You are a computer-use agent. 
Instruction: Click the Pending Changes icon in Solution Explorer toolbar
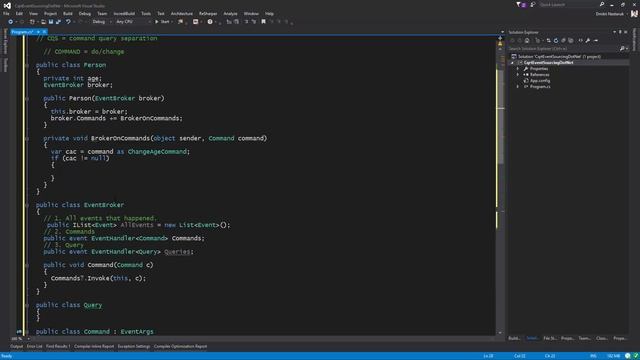tap(537, 40)
